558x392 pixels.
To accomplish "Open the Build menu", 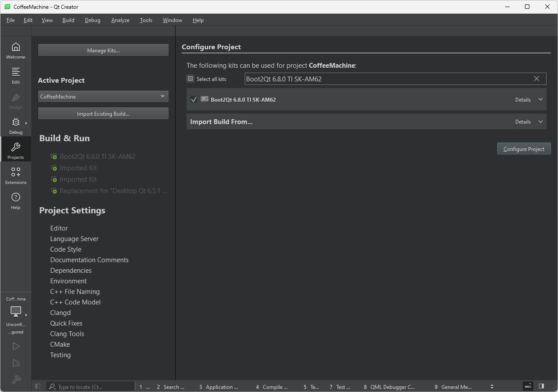I will coord(68,20).
